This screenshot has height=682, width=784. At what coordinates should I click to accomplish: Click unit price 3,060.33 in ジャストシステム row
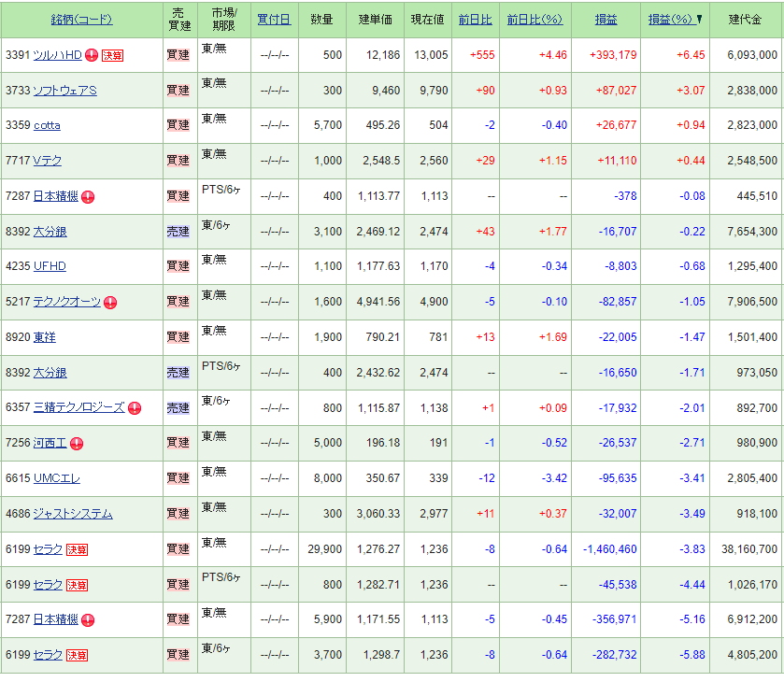click(378, 514)
